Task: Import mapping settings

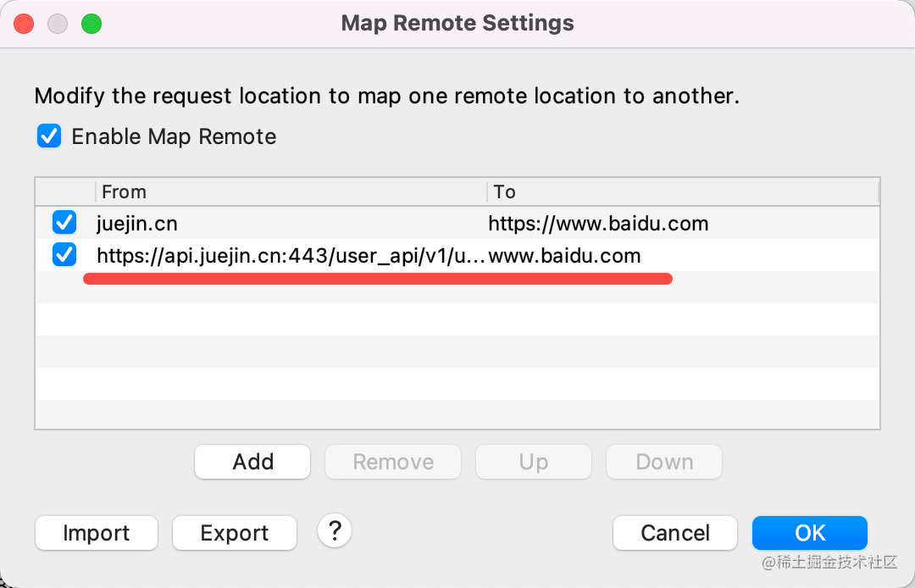Action: [97, 533]
